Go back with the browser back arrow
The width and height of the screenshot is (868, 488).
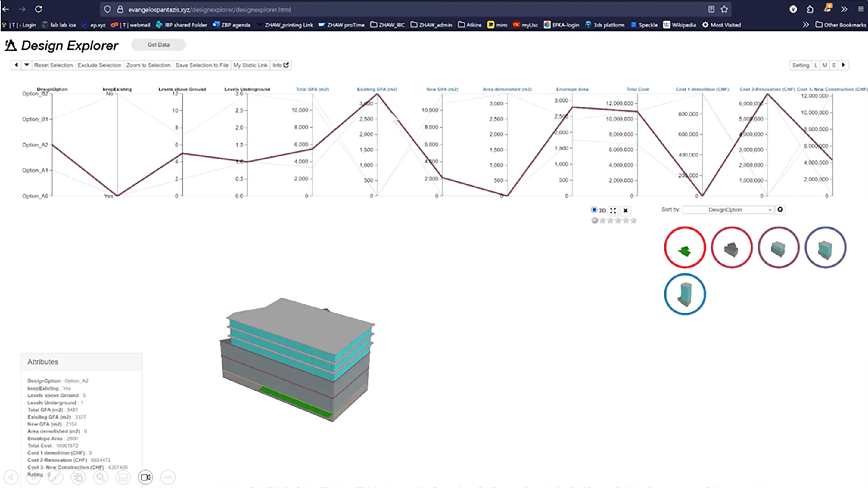click(6, 9)
